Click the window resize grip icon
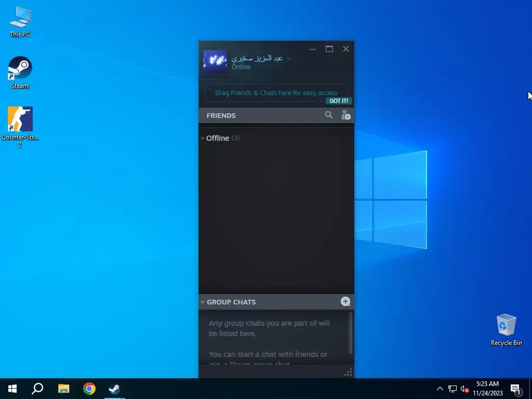Image resolution: width=532 pixels, height=399 pixels. (348, 372)
